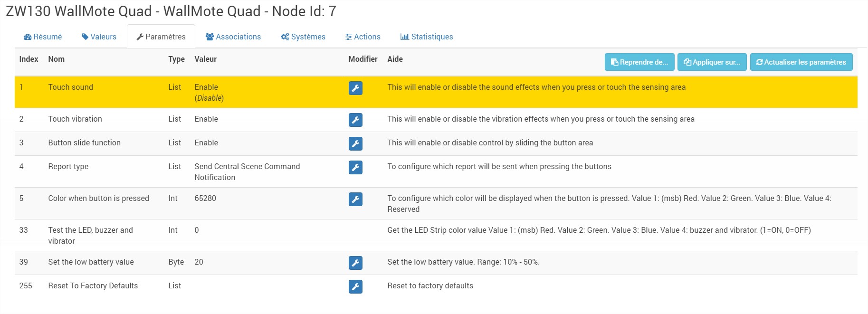Open the Valeurs tab
Screen dimensions: 868x314
[99, 37]
